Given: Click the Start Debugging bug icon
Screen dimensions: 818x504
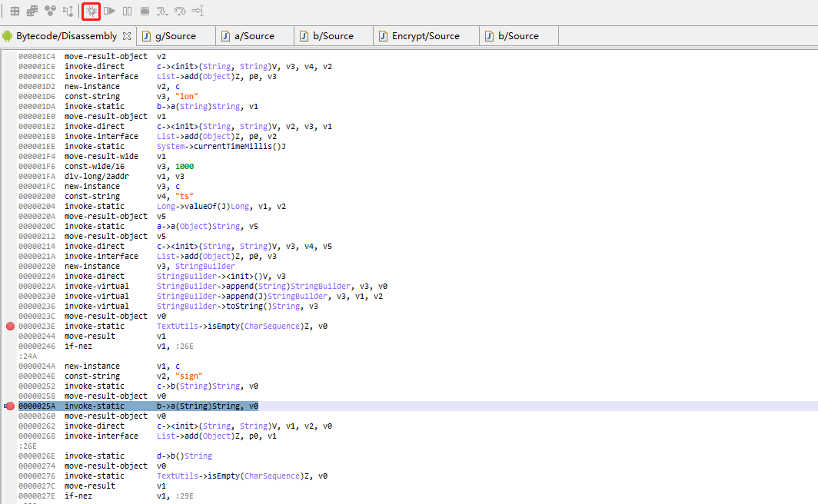Looking at the screenshot, I should pos(91,12).
